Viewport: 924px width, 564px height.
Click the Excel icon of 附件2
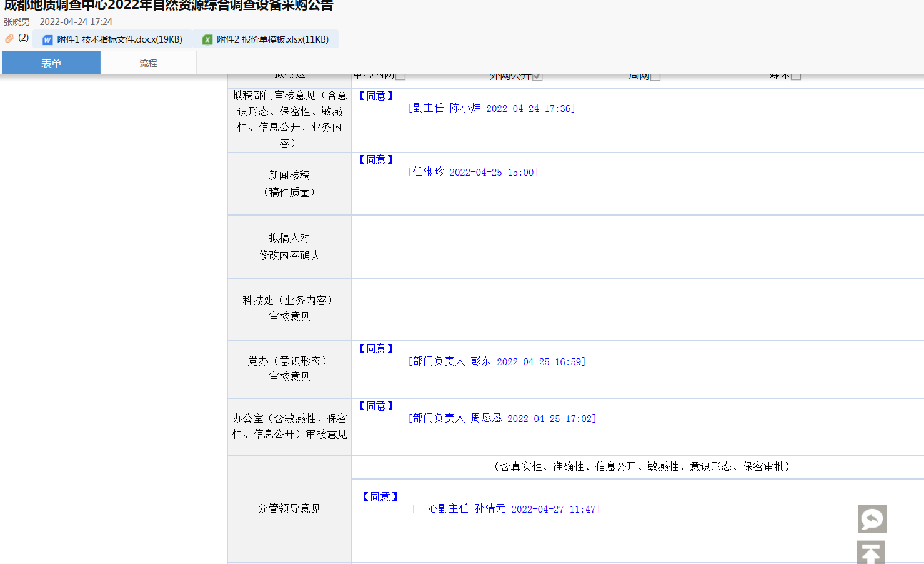(207, 39)
